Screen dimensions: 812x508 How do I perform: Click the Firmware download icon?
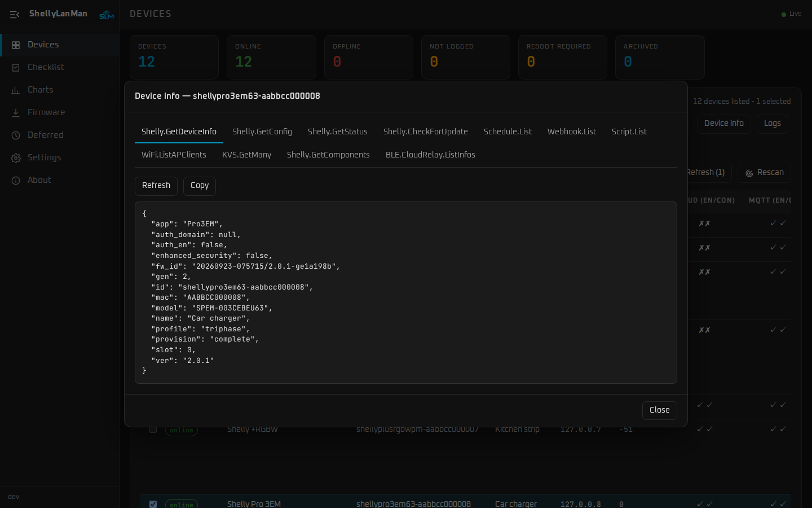(x=16, y=113)
